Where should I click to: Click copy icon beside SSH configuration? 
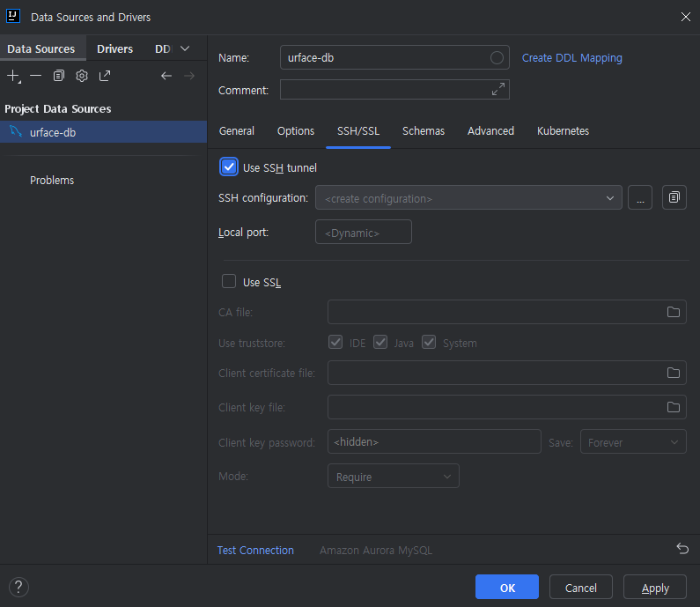674,198
